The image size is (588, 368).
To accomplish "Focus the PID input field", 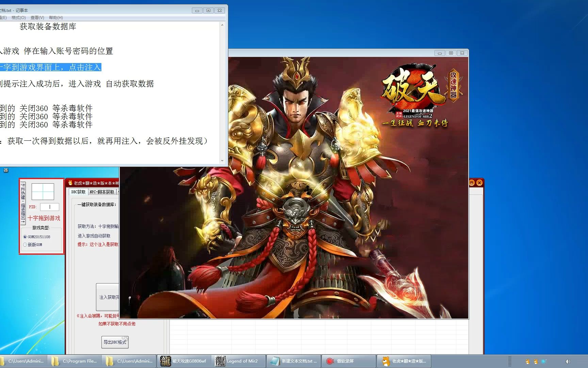I will [50, 207].
